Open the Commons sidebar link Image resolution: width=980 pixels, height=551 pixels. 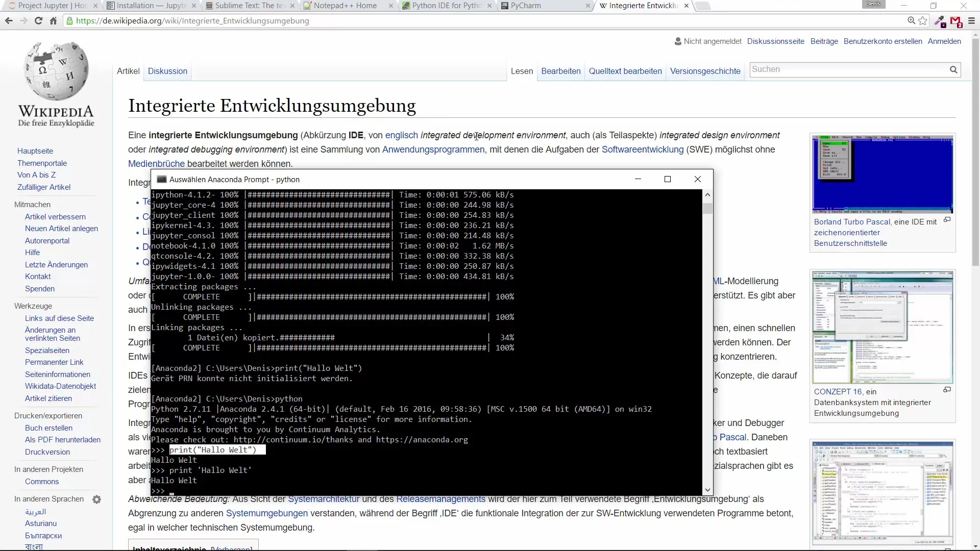pos(42,482)
